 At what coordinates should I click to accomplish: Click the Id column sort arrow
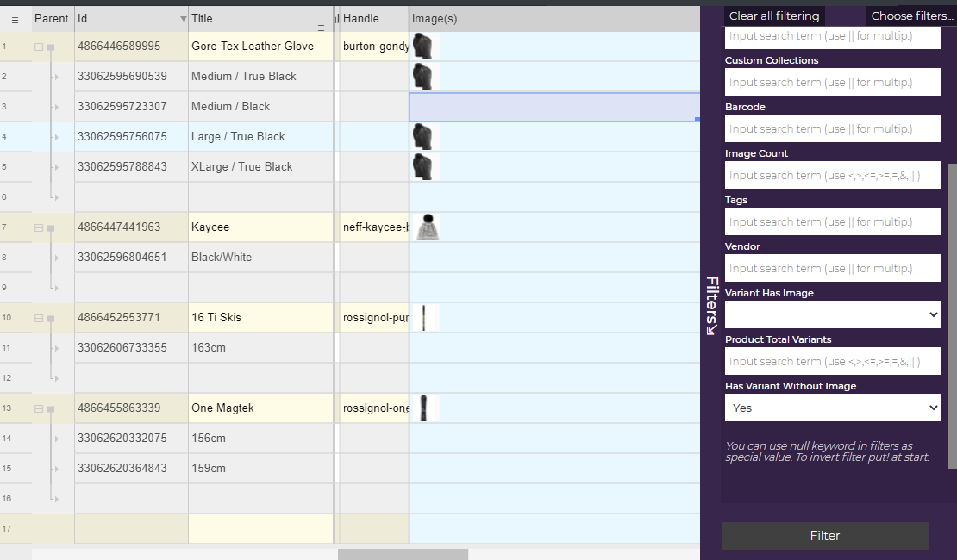(x=182, y=19)
